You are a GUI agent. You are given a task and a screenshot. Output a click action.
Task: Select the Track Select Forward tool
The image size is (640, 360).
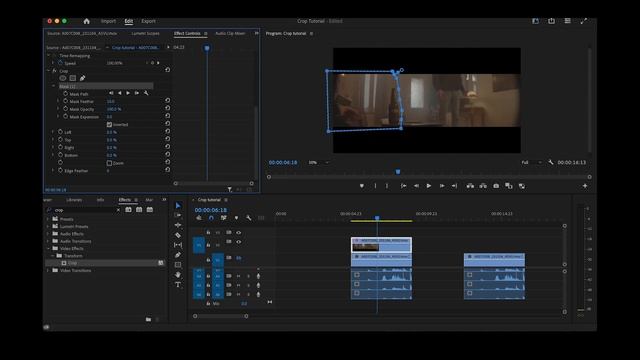[x=178, y=215]
